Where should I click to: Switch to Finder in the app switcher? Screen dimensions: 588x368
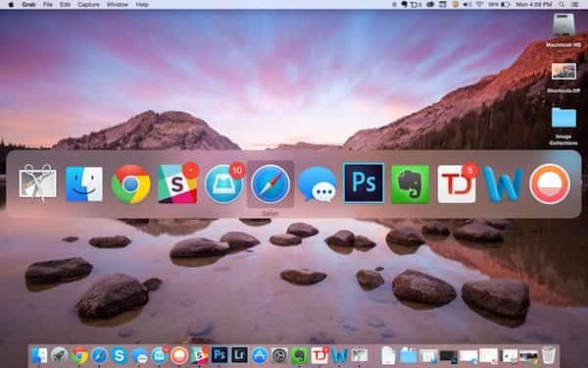point(84,184)
